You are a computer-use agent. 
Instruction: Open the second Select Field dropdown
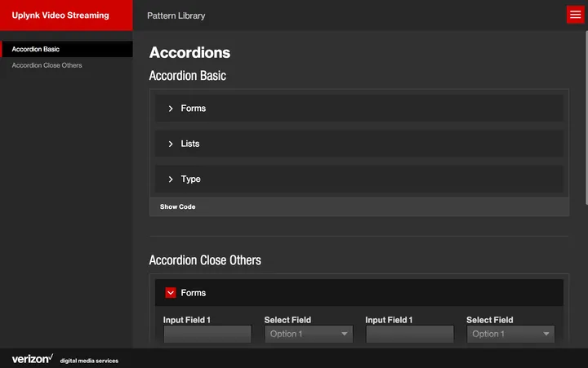[510, 334]
